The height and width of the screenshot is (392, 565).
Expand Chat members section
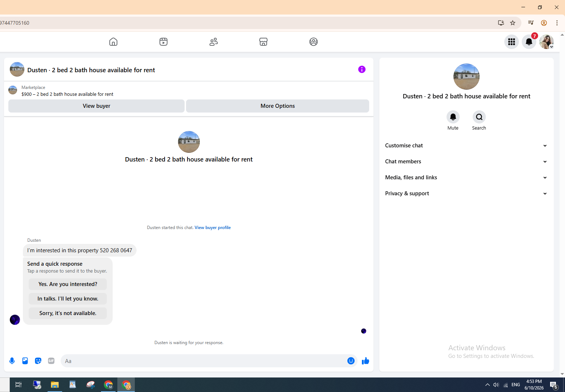[467, 162]
